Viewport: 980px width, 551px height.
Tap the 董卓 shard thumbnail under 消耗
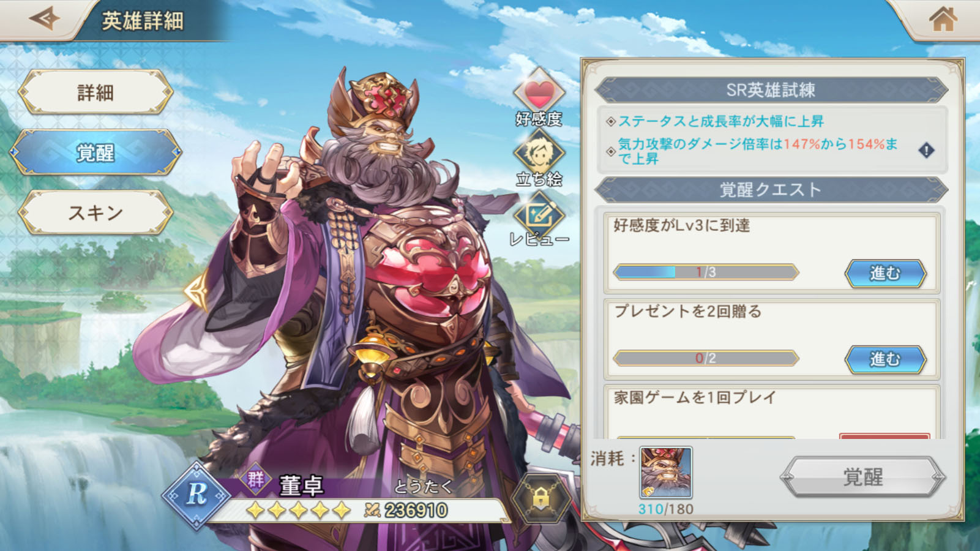pos(666,473)
